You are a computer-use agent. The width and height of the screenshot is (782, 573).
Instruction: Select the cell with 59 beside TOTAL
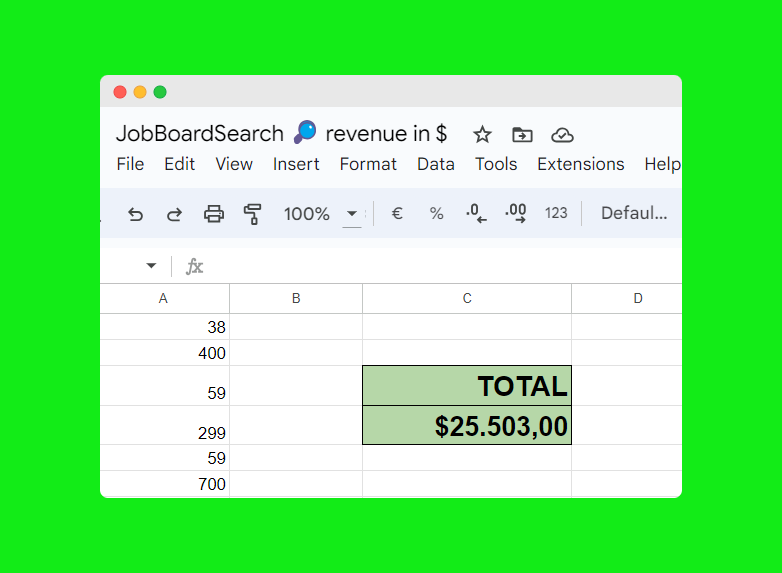point(165,385)
